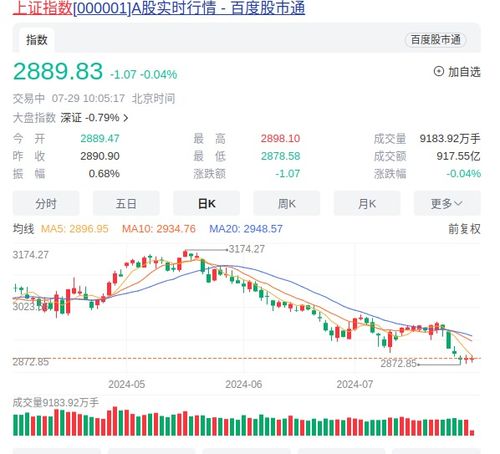Switch to 五日 chart tab
The width and height of the screenshot is (500, 454).
tap(126, 203)
